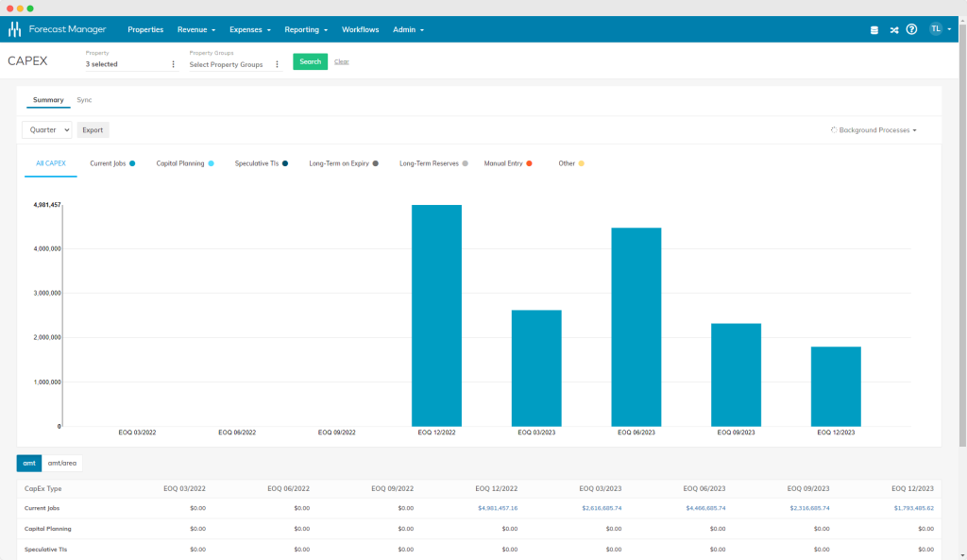The image size is (967, 560).
Task: Open the help question mark icon
Action: point(911,29)
